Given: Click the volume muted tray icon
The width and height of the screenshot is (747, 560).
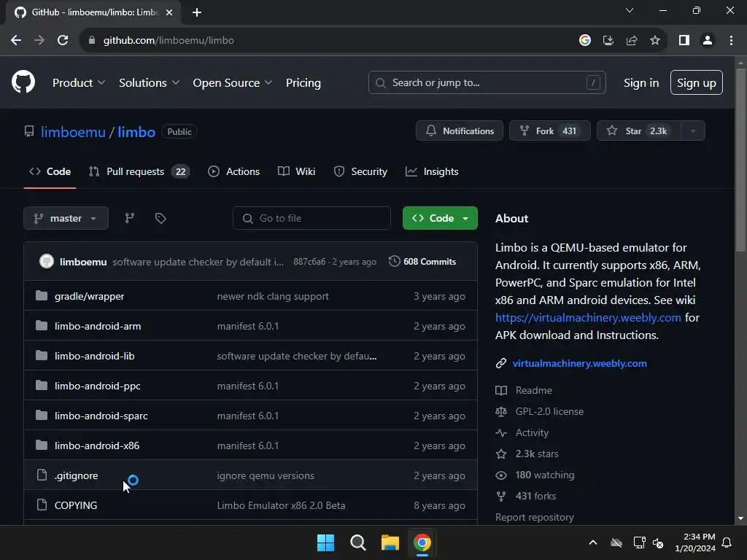Looking at the screenshot, I should (658, 542).
